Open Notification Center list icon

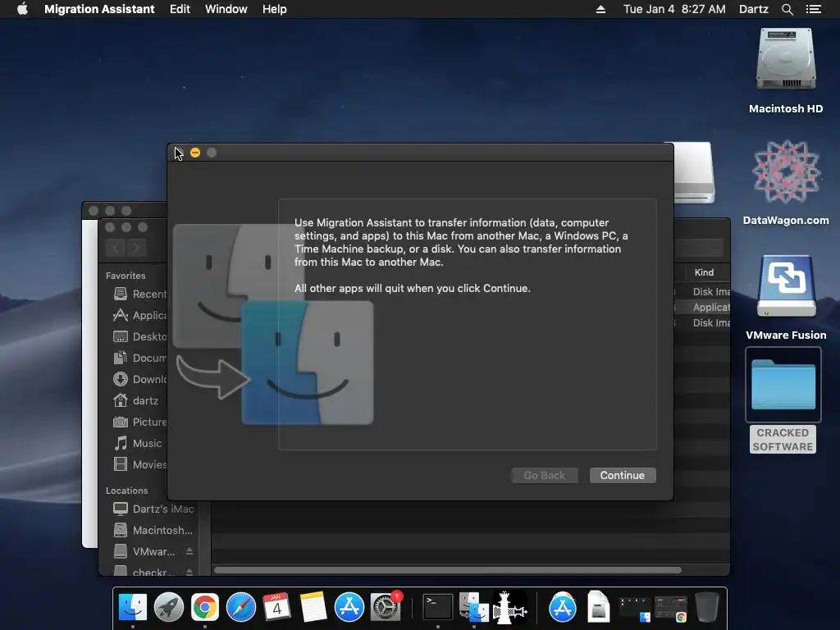(813, 9)
